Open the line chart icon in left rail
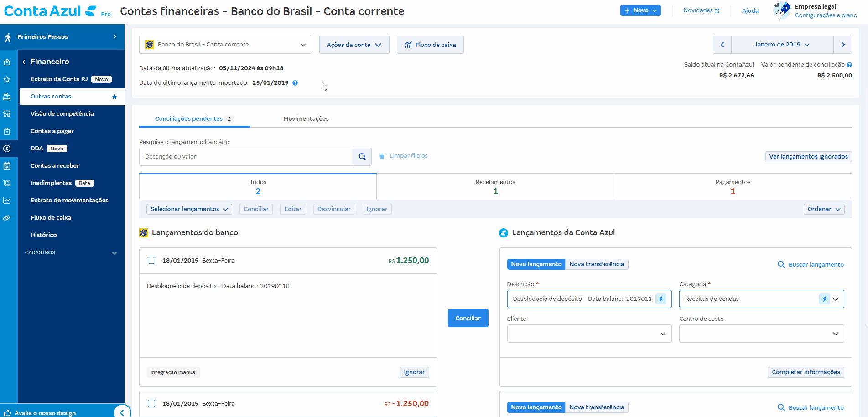The height and width of the screenshot is (417, 868). (x=7, y=201)
